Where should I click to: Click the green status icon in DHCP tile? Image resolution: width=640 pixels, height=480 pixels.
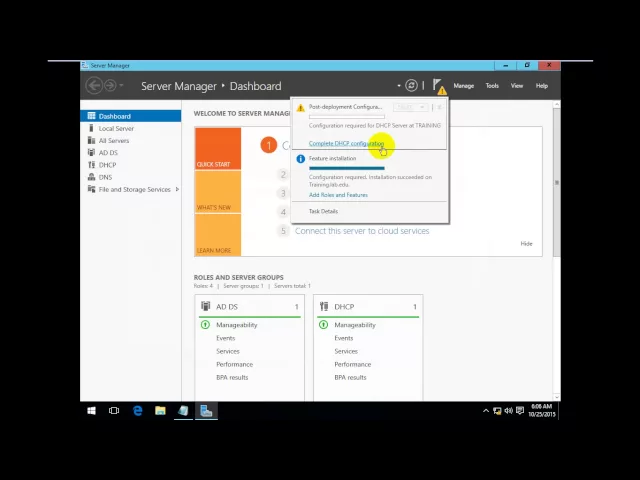pyautogui.click(x=323, y=325)
